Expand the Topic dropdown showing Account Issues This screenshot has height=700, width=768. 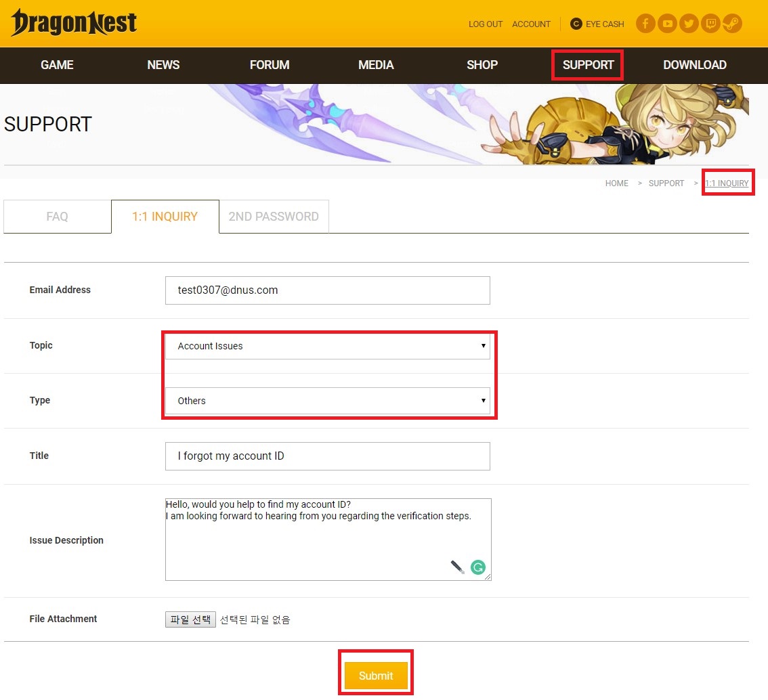click(x=327, y=346)
